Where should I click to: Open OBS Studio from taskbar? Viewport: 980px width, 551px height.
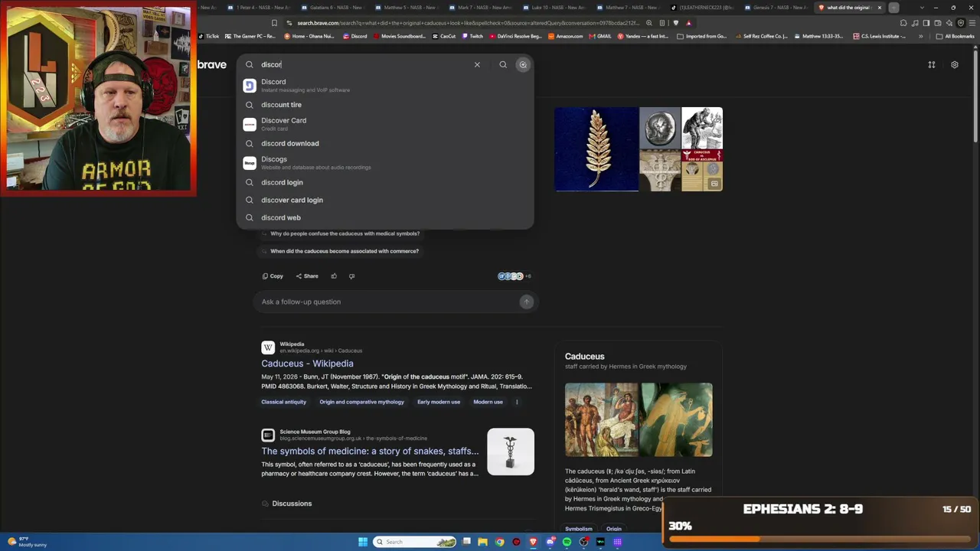click(x=584, y=542)
